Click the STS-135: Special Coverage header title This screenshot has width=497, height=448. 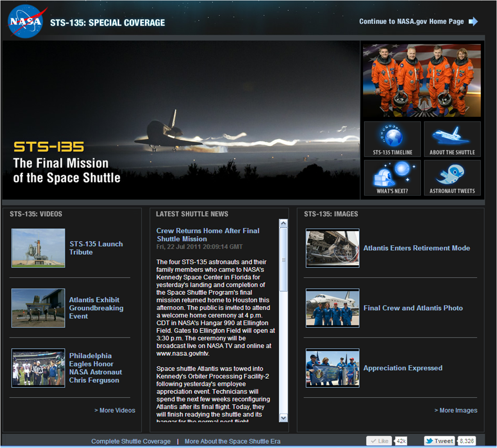[x=108, y=23]
